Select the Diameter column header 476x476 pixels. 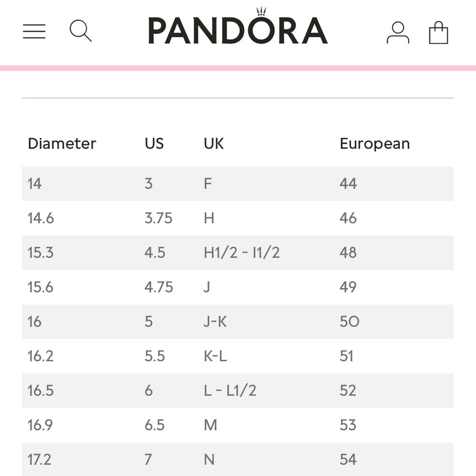coord(62,143)
